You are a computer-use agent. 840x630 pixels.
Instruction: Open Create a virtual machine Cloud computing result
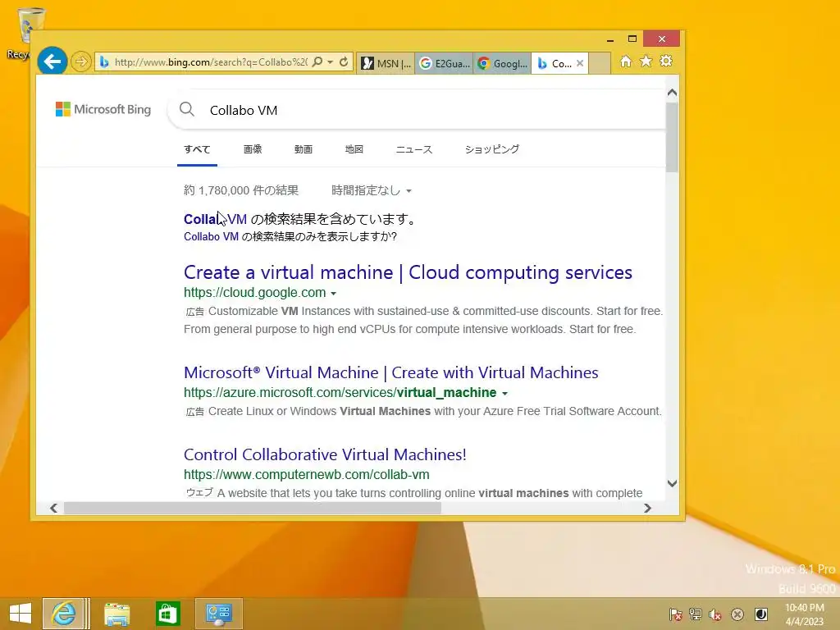[x=408, y=272]
